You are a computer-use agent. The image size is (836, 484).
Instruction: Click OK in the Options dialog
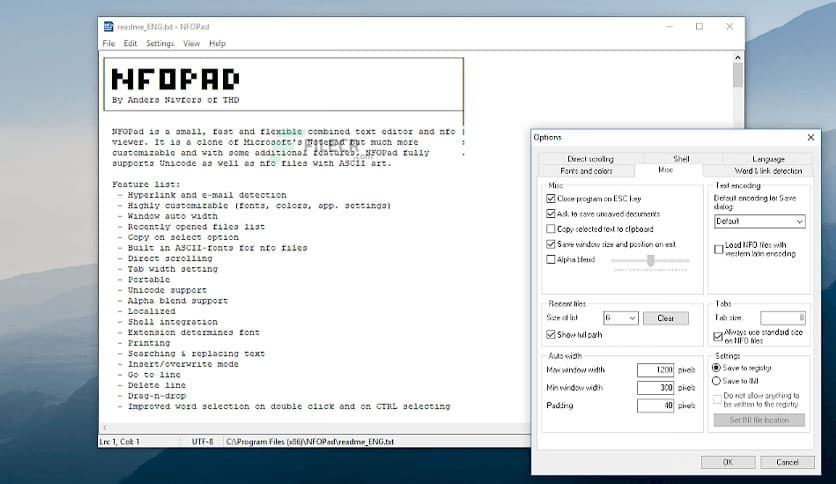click(728, 462)
